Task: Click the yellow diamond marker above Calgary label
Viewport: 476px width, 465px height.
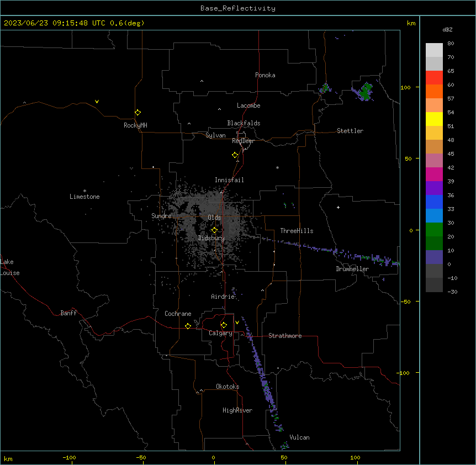Action: (224, 325)
